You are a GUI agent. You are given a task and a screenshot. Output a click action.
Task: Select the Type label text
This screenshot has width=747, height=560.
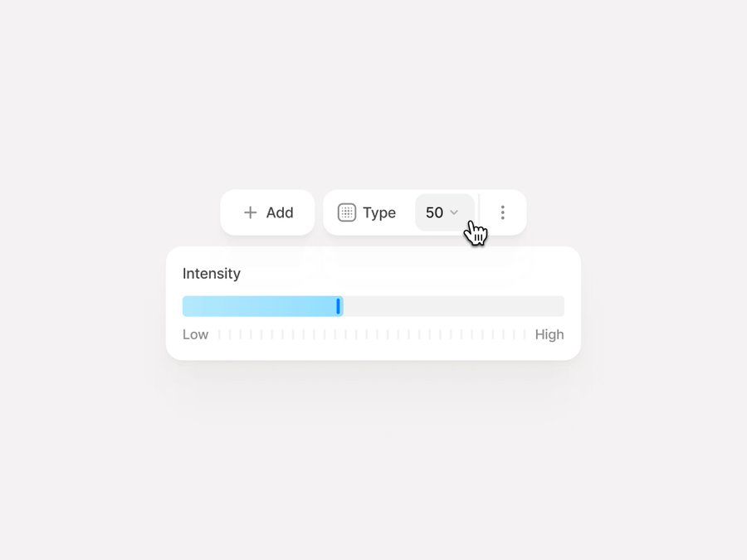[379, 213]
